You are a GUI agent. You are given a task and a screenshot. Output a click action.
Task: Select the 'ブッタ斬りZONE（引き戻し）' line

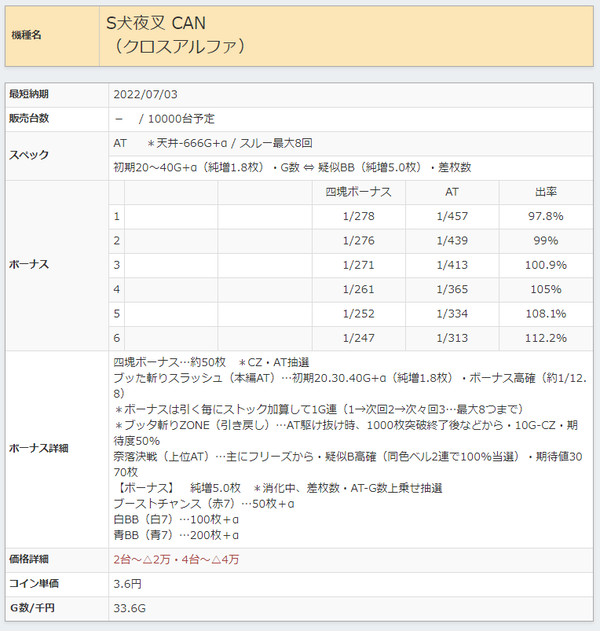(346, 433)
